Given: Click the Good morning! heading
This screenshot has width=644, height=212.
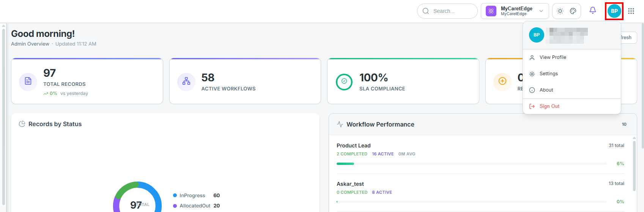Looking at the screenshot, I should (x=43, y=34).
